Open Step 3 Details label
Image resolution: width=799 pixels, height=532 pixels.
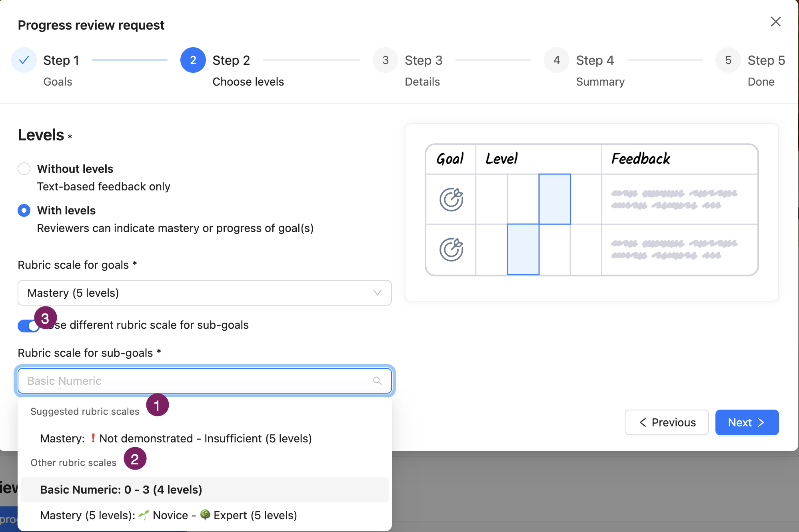point(422,82)
